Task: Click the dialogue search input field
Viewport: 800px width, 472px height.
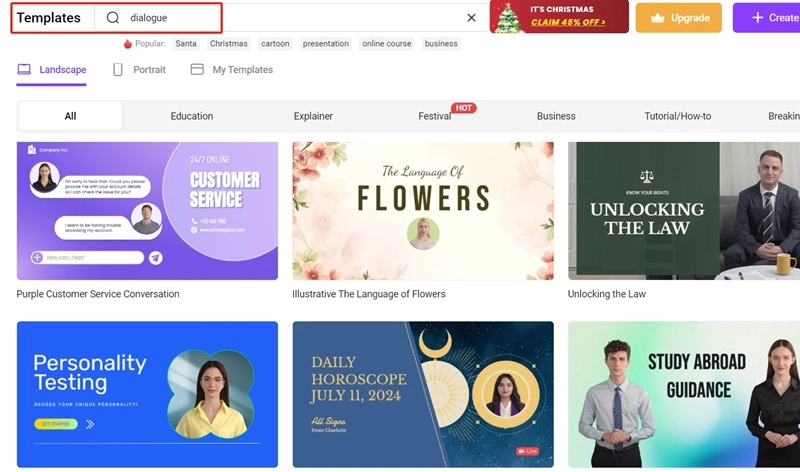Action: coord(290,18)
